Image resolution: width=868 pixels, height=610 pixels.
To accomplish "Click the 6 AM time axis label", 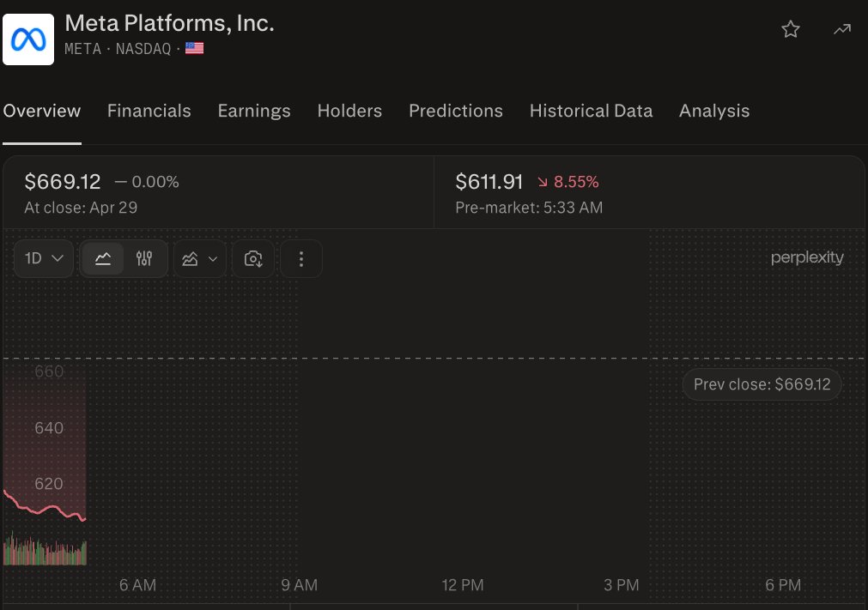I will pos(138,584).
